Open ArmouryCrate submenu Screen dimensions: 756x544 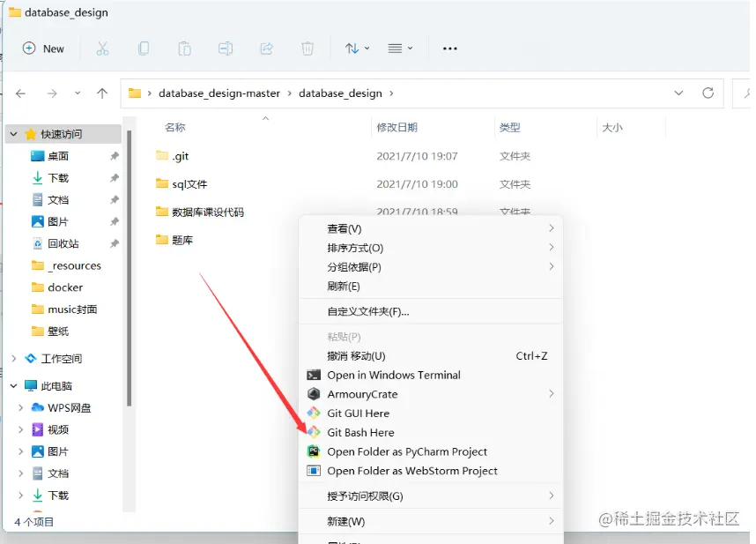431,394
